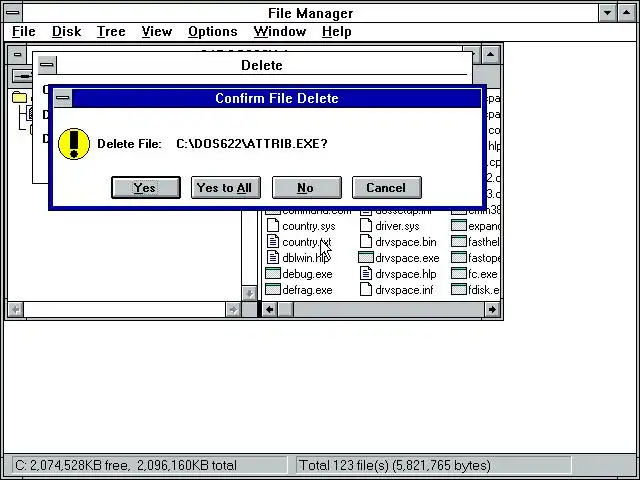Open the Options menu
Screen dimensions: 640x480
point(213,31)
